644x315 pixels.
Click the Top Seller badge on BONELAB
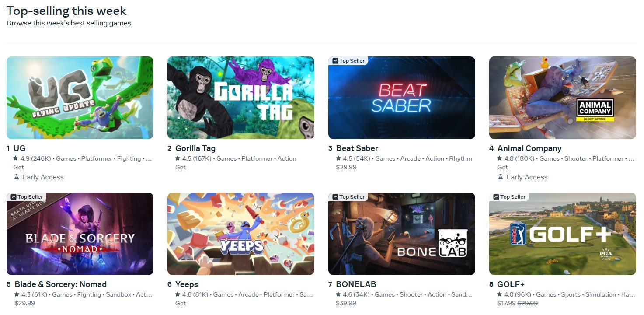click(348, 197)
